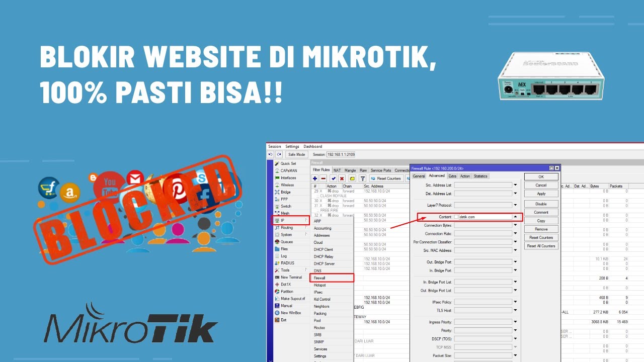Click Reset All Counters button
The height and width of the screenshot is (362, 644).
[541, 246]
